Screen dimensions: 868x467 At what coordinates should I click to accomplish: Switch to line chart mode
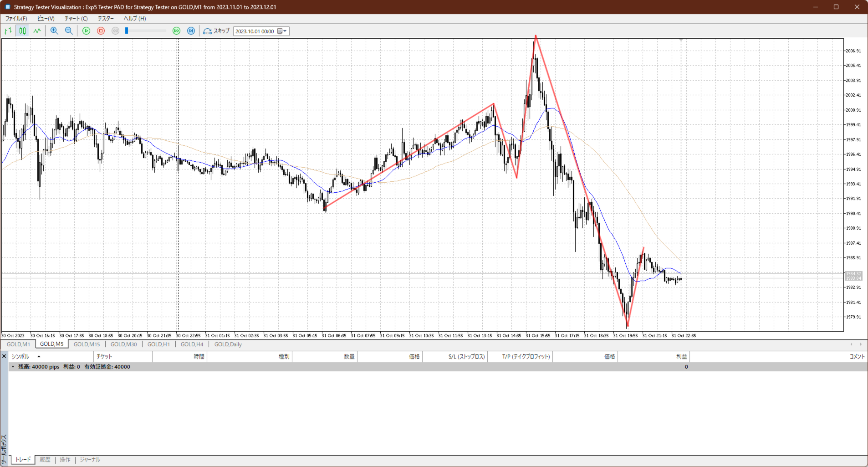(x=37, y=31)
